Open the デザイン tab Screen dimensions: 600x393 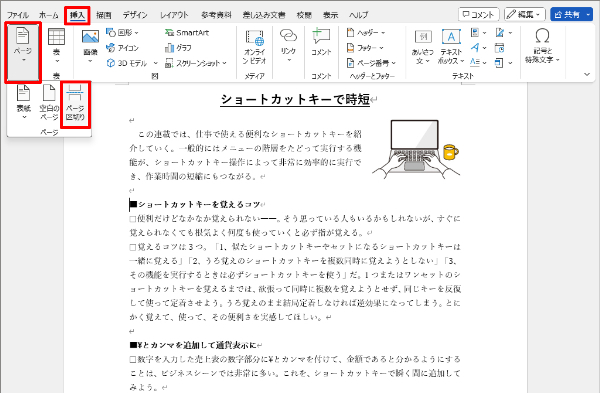click(x=135, y=15)
